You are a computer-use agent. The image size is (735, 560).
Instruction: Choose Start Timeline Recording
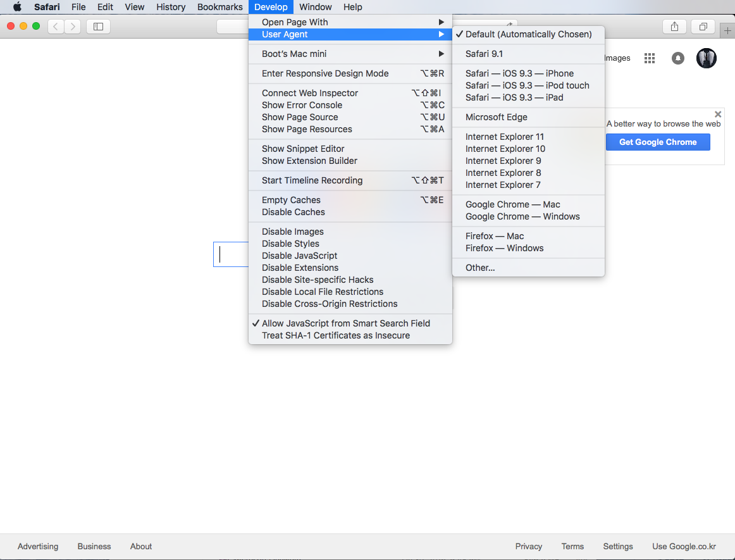point(350,180)
